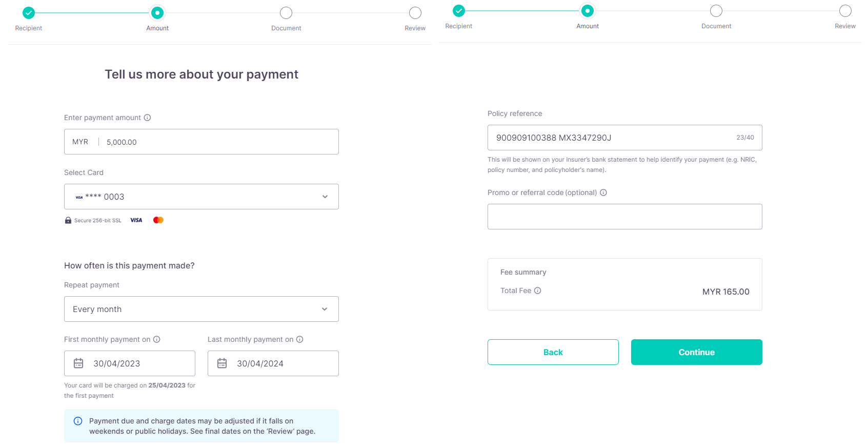Open the Select Card dropdown

point(201,197)
